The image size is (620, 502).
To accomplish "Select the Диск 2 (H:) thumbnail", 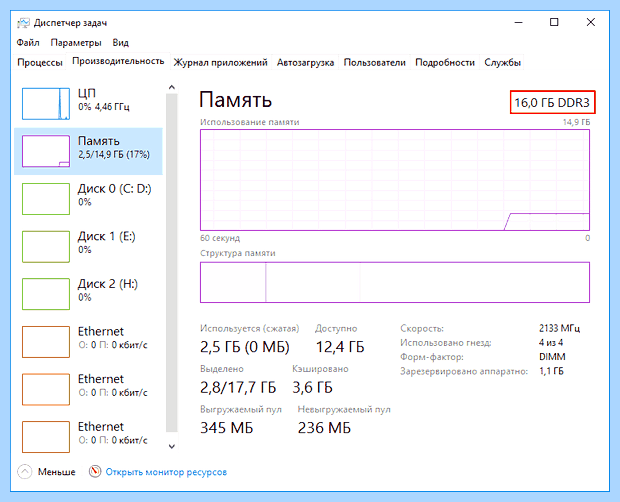I will 46,294.
